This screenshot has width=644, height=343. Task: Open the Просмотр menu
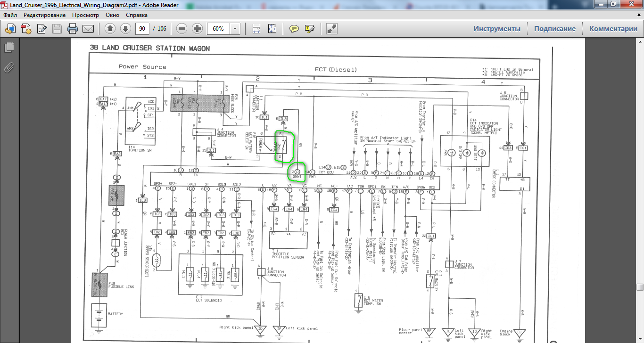86,15
